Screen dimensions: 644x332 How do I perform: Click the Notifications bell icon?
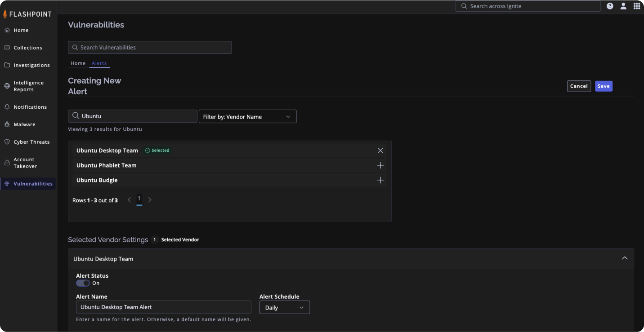pyautogui.click(x=7, y=107)
